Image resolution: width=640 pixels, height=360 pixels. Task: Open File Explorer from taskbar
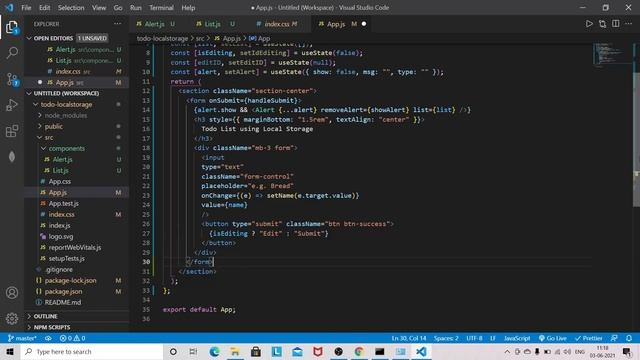pos(235,351)
